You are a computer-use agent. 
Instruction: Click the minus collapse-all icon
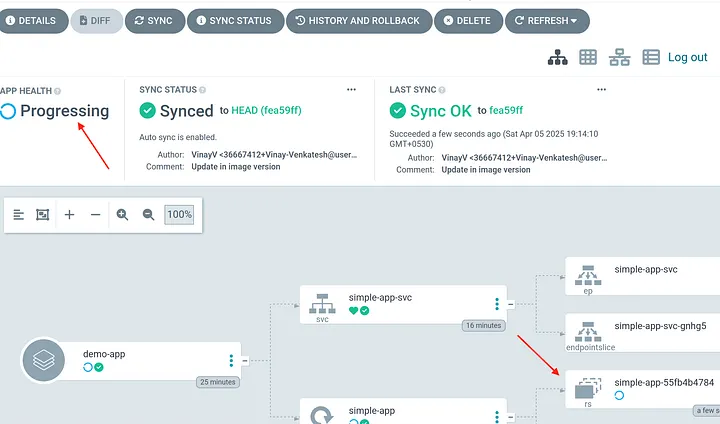95,214
